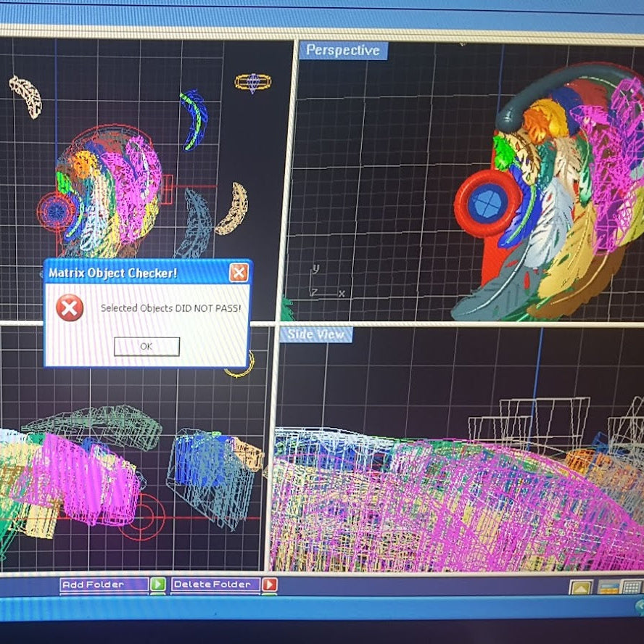
Task: Select the white feather wireframe at top left
Action: pos(25,96)
